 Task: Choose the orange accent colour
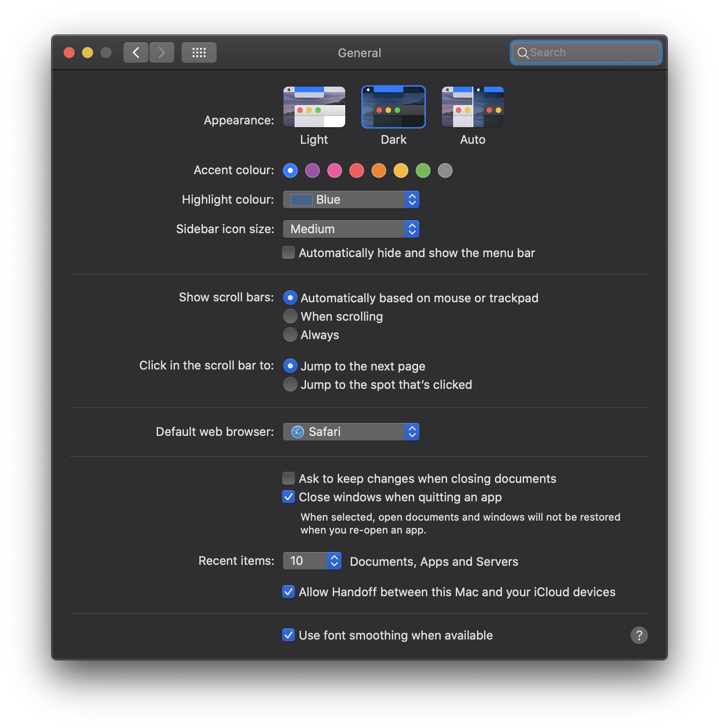379,170
